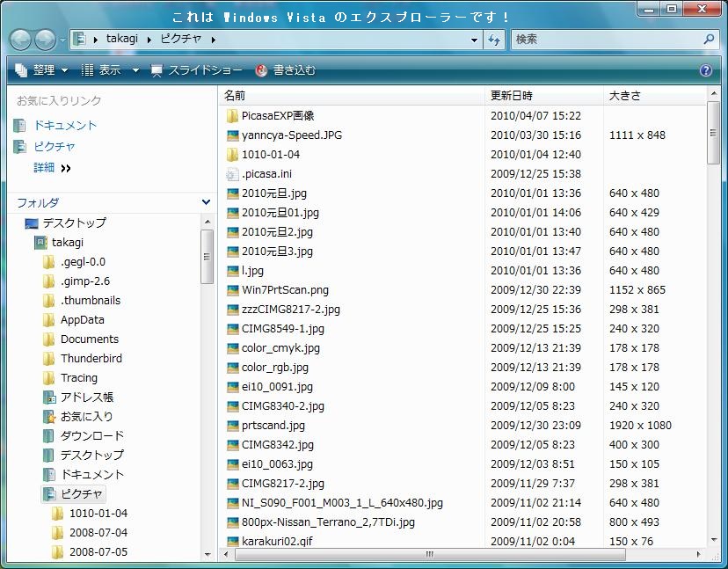
Task: Select ei10_0091.jpg file name
Action: tap(277, 387)
